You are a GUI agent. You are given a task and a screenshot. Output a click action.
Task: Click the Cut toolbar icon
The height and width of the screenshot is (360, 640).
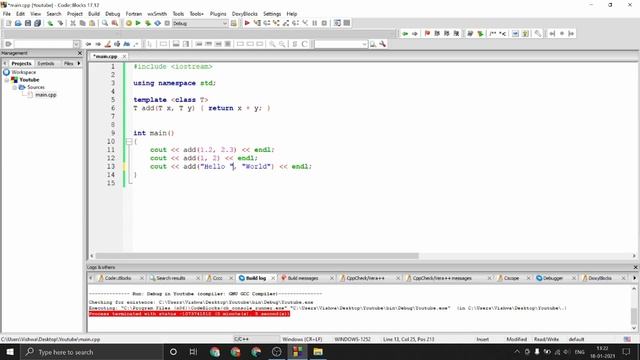(x=73, y=23)
